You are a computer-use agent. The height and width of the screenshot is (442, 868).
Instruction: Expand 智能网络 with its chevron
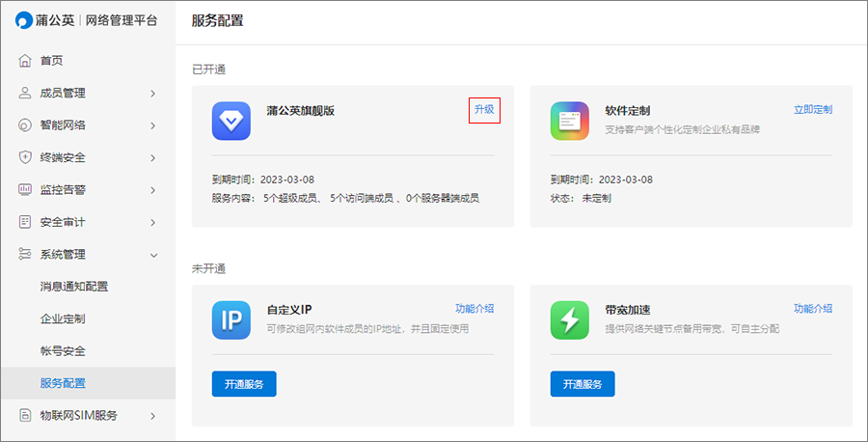[x=153, y=125]
